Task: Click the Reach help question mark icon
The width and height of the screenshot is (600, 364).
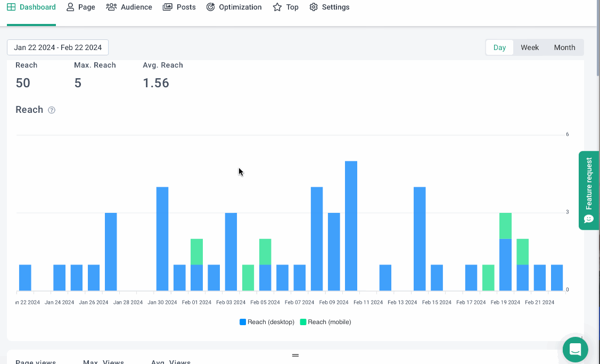Action: click(52, 110)
